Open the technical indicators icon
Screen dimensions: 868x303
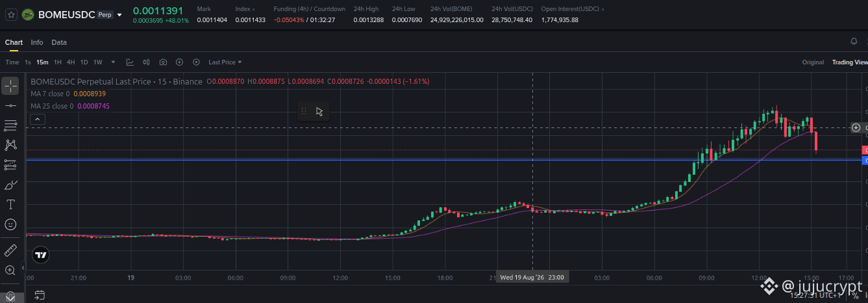(x=130, y=62)
